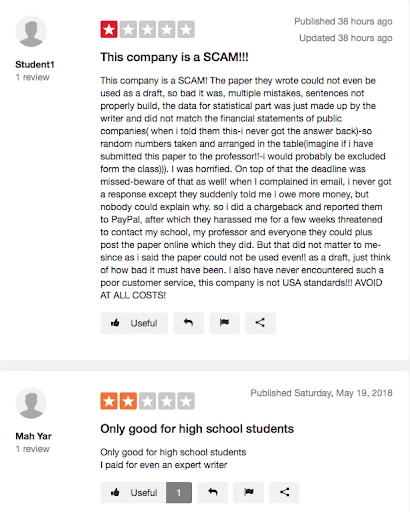Image resolution: width=410 pixels, height=512 pixels.
Task: Open Mah Yar username link
Action: tap(33, 436)
